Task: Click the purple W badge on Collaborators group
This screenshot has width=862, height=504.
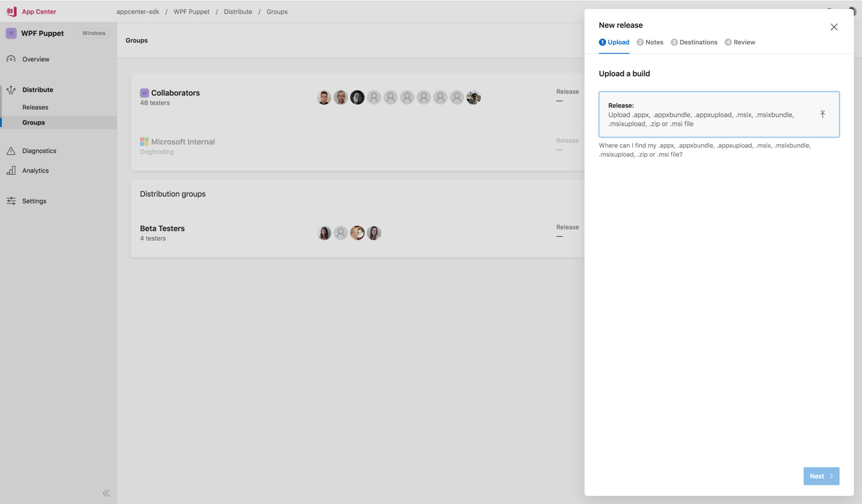Action: pos(144,93)
